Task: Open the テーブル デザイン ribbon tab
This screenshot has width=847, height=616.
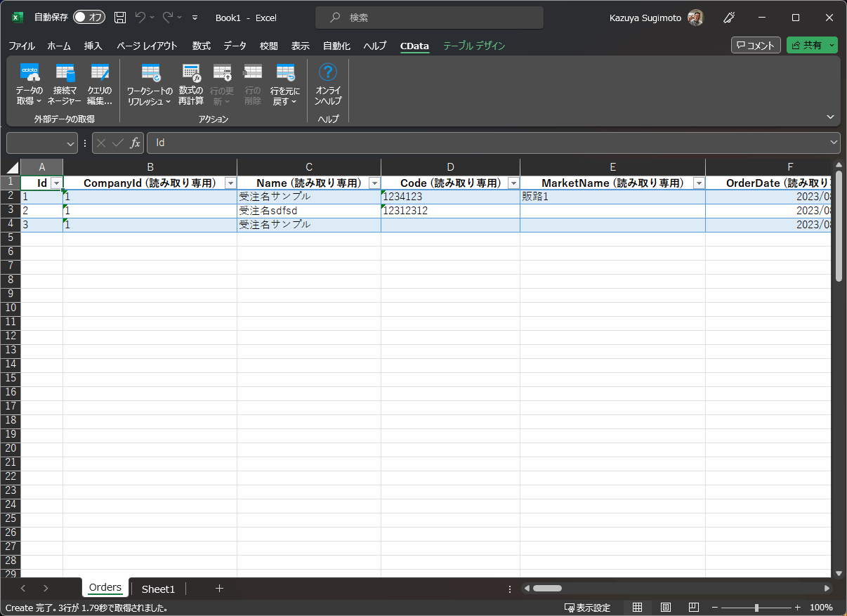Action: [x=474, y=46]
